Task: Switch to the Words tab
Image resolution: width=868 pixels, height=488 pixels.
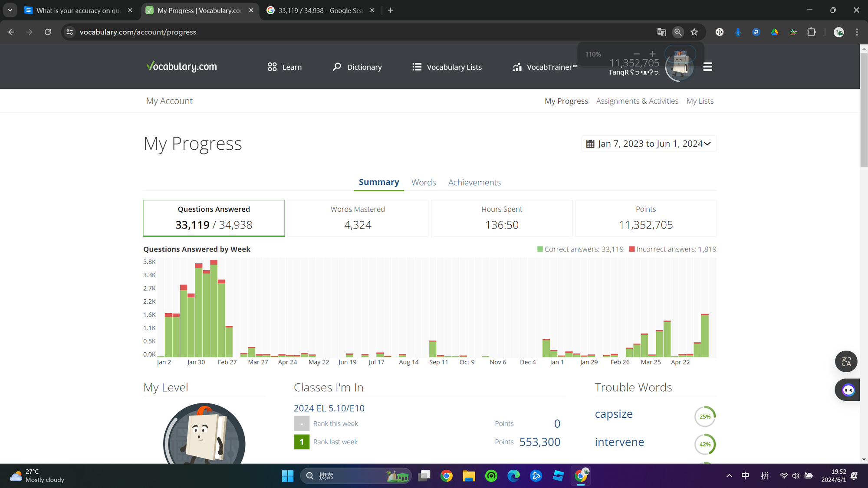Action: click(x=424, y=183)
